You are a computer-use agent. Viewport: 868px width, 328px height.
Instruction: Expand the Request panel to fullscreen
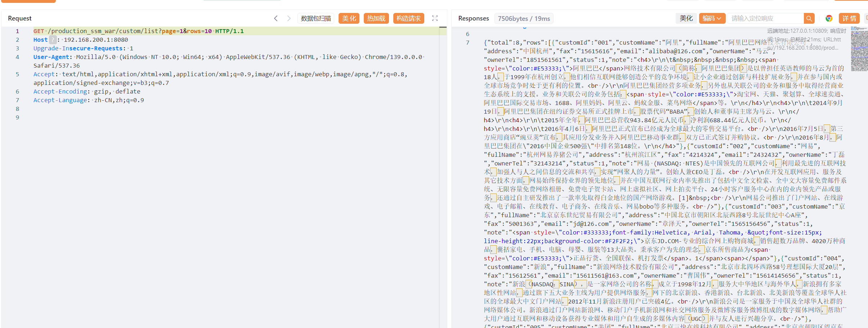pos(435,18)
